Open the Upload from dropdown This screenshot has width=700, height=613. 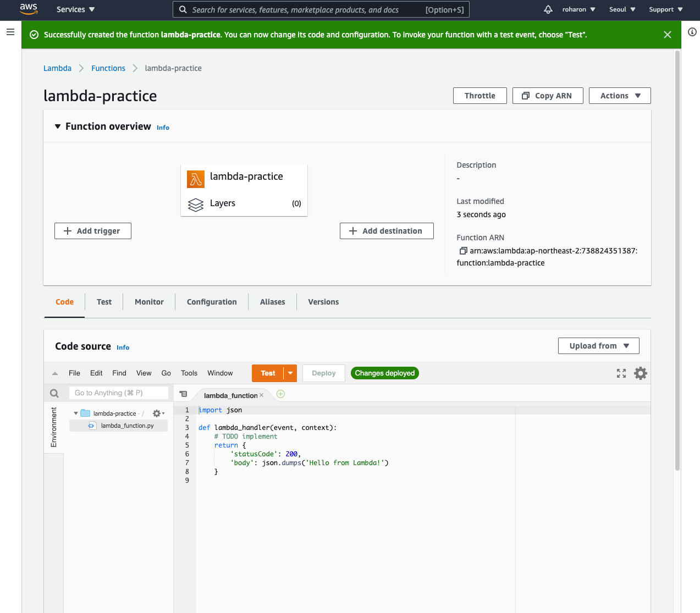tap(599, 346)
